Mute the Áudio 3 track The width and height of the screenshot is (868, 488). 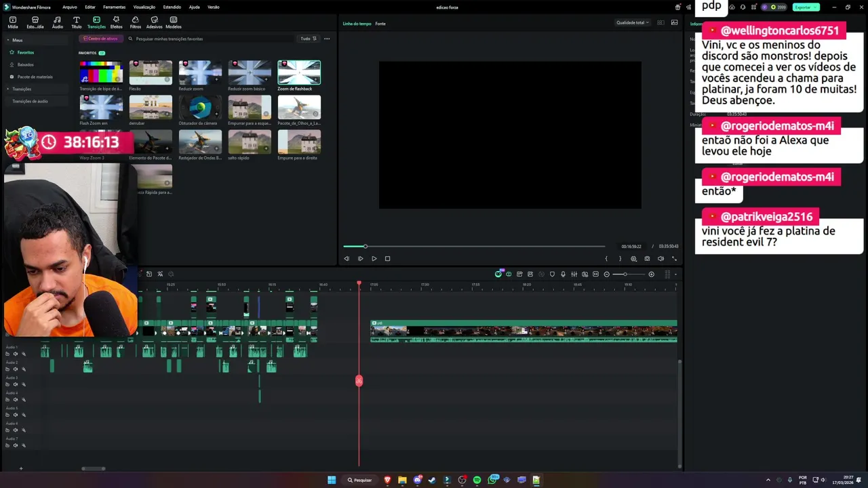[x=16, y=384]
